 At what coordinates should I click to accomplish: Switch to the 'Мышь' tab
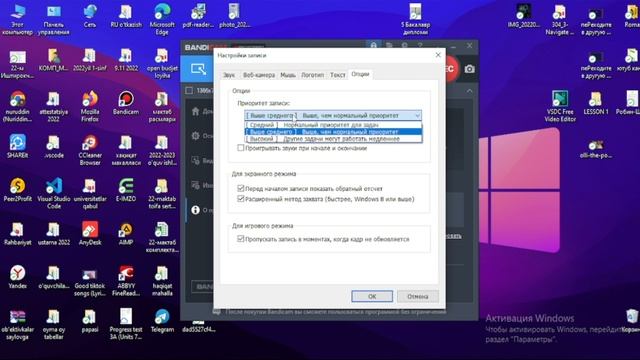288,75
